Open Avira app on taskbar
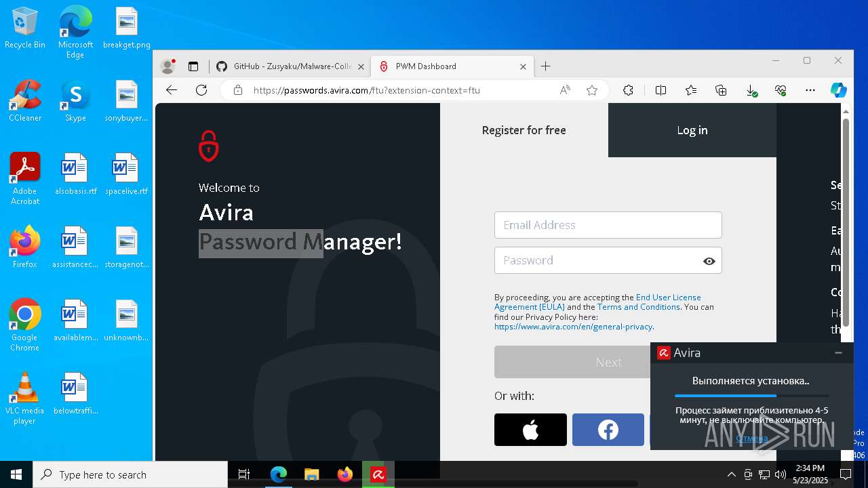This screenshot has width=868, height=488. pos(378,474)
